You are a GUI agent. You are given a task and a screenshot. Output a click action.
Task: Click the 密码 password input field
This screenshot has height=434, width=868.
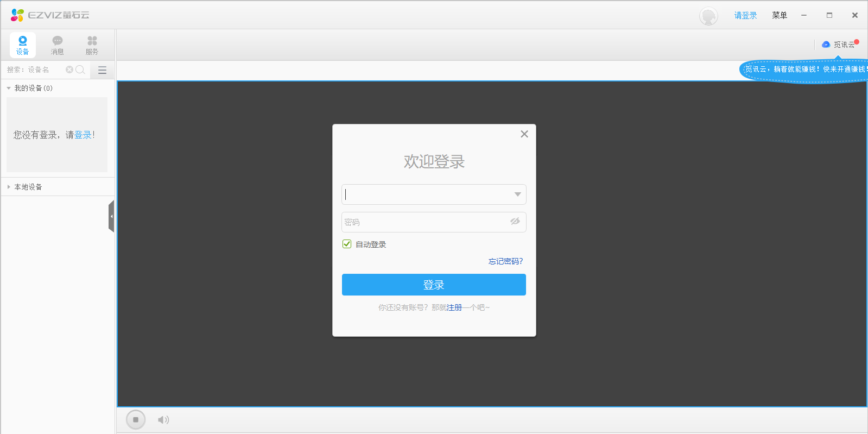click(x=423, y=222)
